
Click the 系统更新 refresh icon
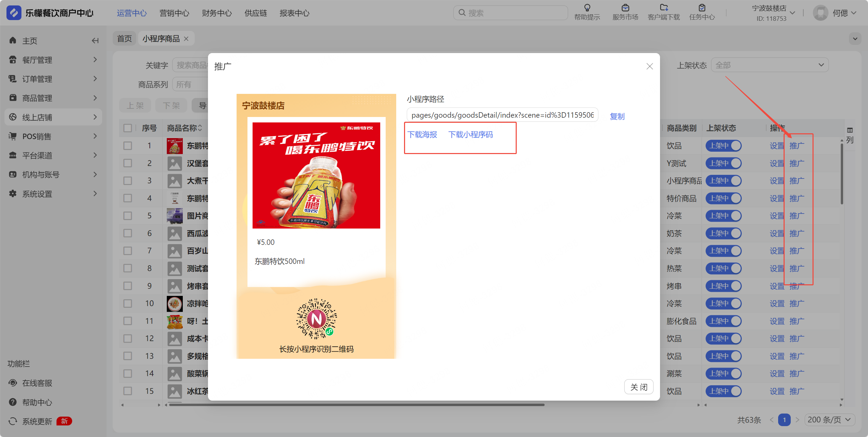tap(13, 421)
